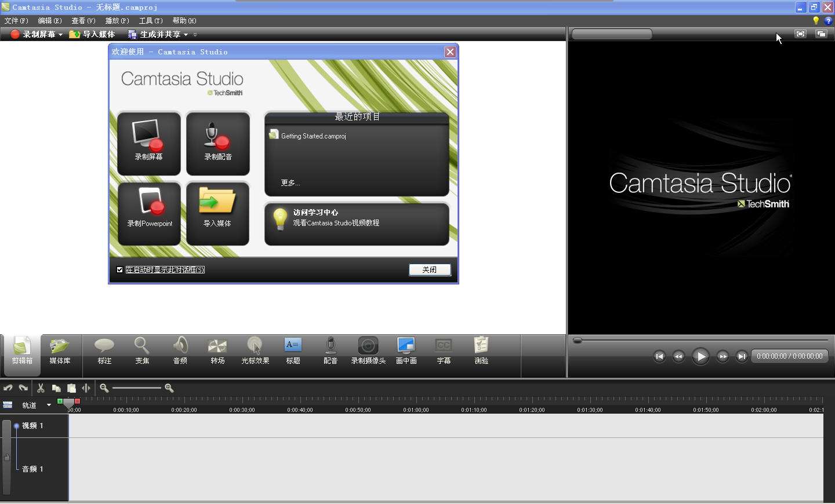835x504 pixels.
Task: Open the 编辑 menu
Action: 50,21
